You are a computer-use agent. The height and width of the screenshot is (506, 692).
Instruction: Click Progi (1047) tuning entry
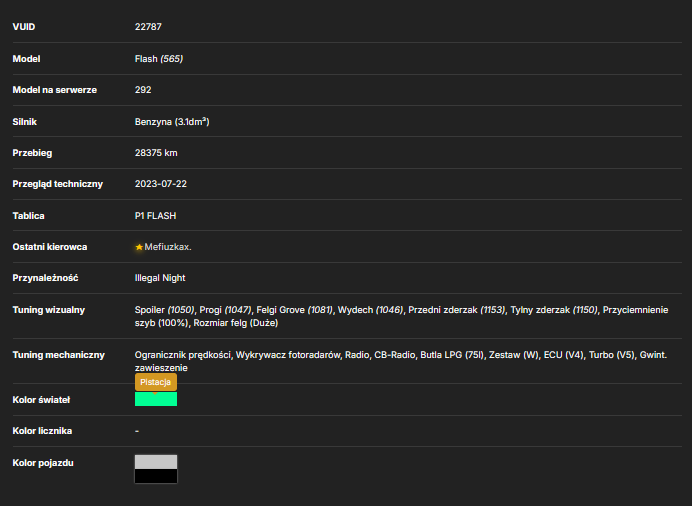(x=225, y=310)
